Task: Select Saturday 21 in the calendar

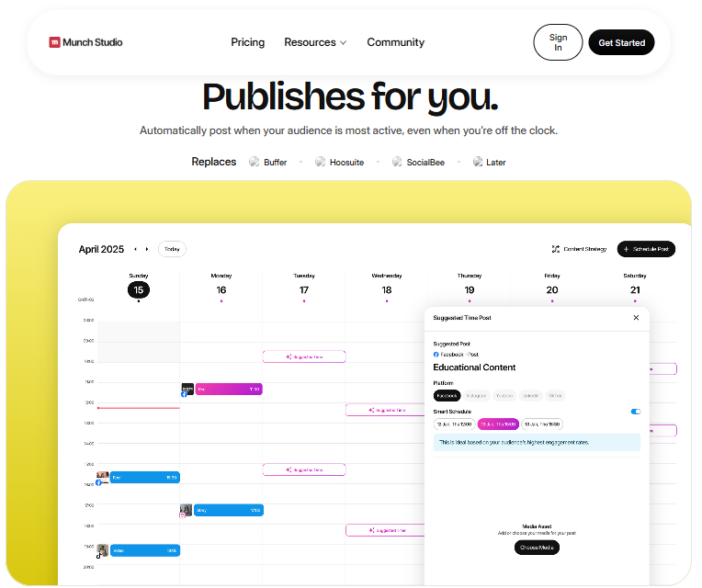Action: point(635,290)
